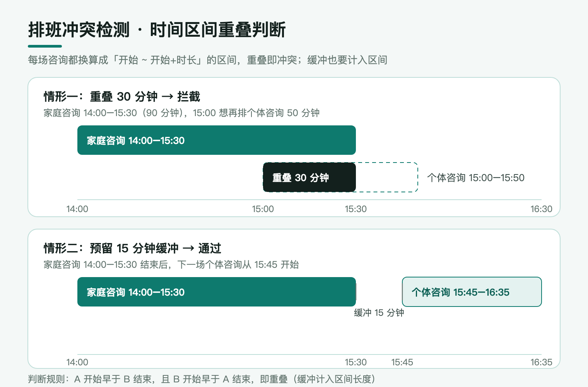Image resolution: width=588 pixels, height=387 pixels.
Task: Click the footer rule starting with 判断规则
Action: click(202, 379)
